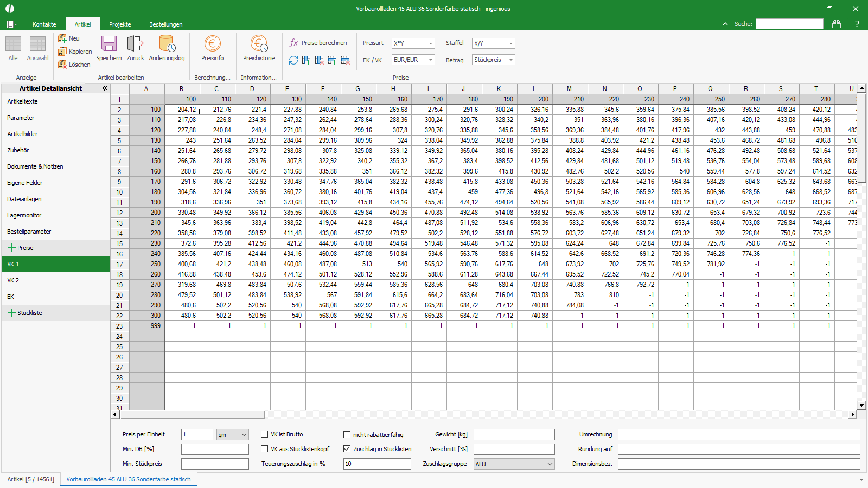Select the EK price list

click(x=55, y=297)
